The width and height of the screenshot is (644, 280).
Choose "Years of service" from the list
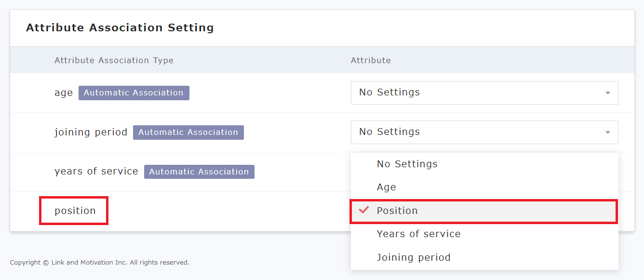(418, 234)
